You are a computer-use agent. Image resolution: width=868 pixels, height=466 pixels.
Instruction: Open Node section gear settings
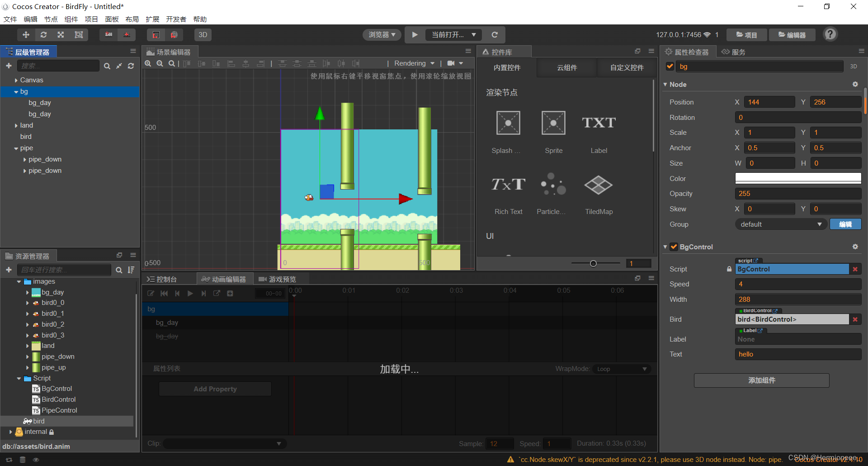pos(855,84)
